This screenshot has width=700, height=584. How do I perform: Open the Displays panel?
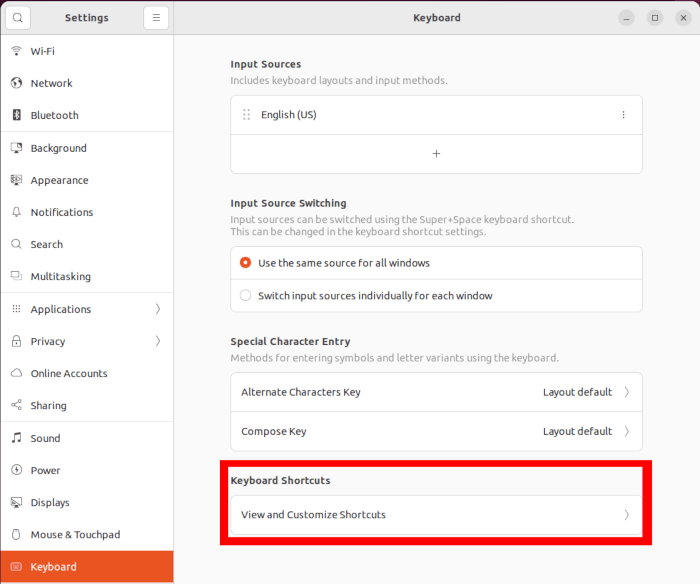tap(87, 502)
